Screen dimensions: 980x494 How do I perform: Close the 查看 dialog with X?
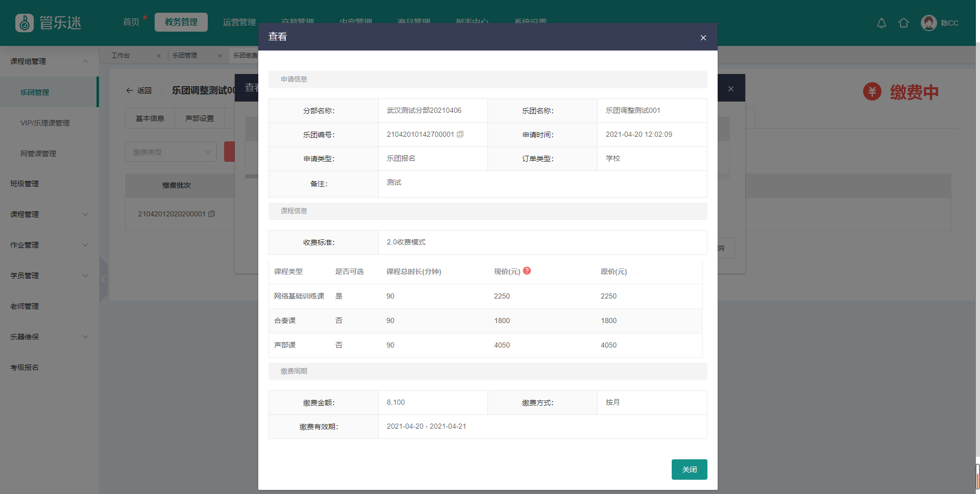(703, 38)
